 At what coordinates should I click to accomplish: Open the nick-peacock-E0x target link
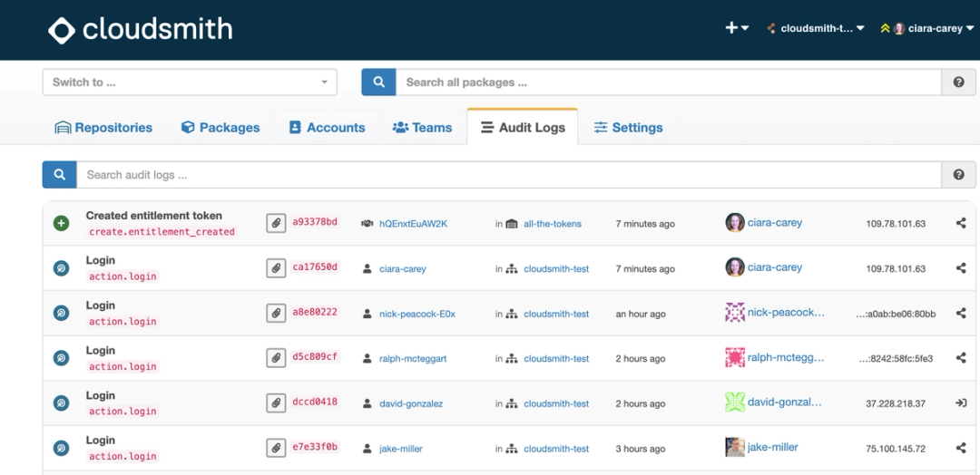pos(417,314)
